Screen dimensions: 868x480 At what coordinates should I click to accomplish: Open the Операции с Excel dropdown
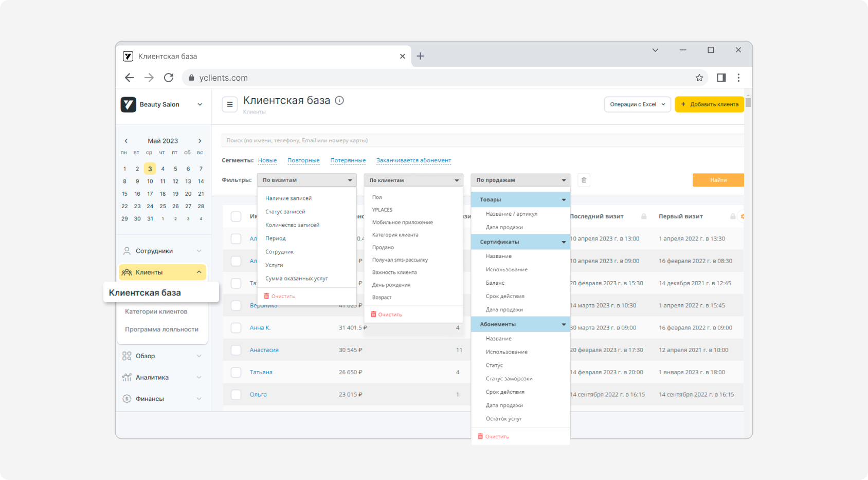[637, 104]
